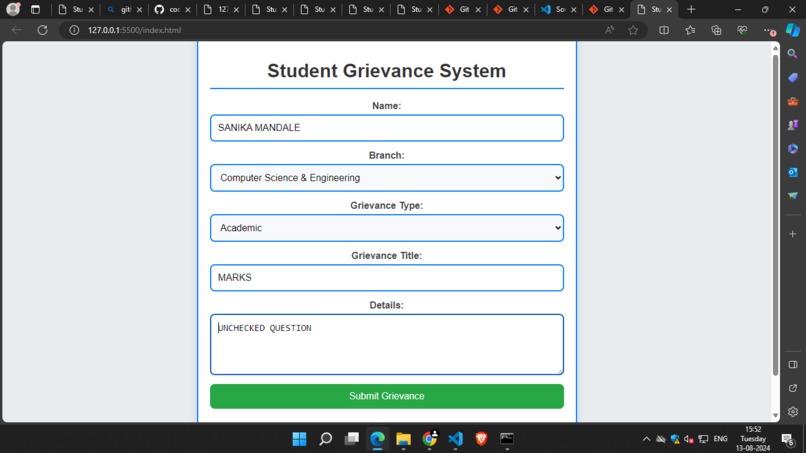806x453 pixels.
Task: Open Brave browser from taskbar
Action: coord(481,439)
